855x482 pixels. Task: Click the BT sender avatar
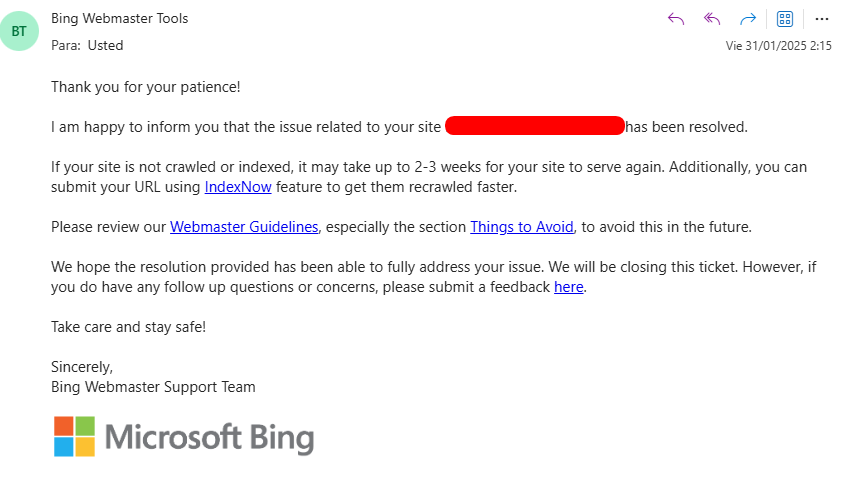[x=20, y=31]
